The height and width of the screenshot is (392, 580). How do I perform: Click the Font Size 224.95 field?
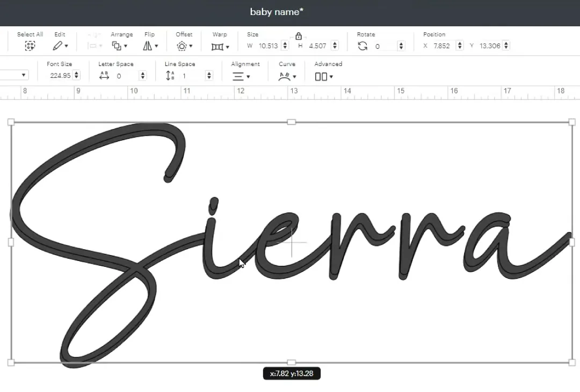[60, 75]
